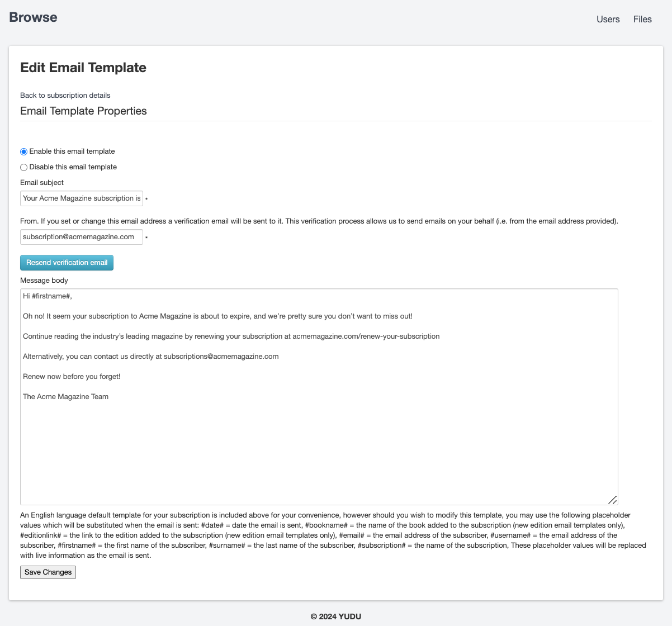
Task: Click the 'Renew now before you forget!' line
Action: tap(72, 377)
